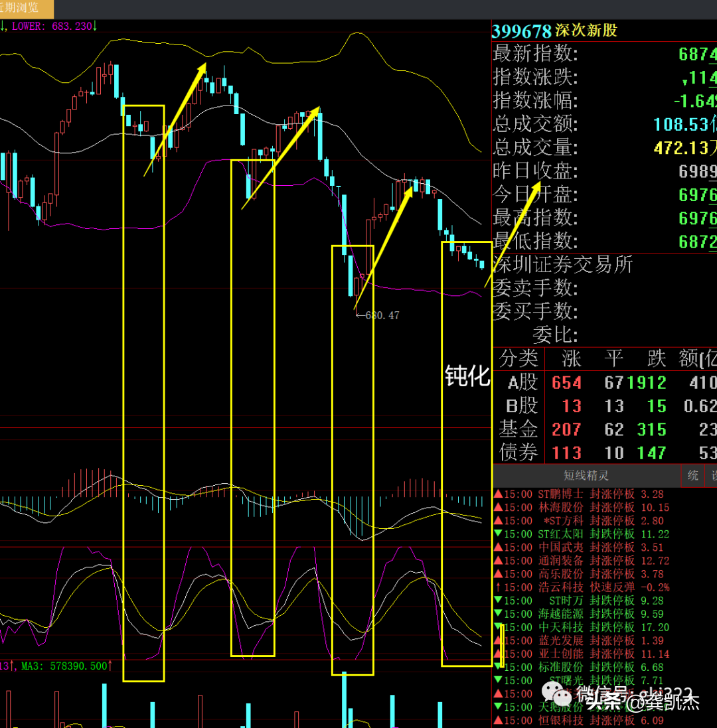The width and height of the screenshot is (717, 728).
Task: Select the 短线精灵 panel header
Action: coord(586,475)
